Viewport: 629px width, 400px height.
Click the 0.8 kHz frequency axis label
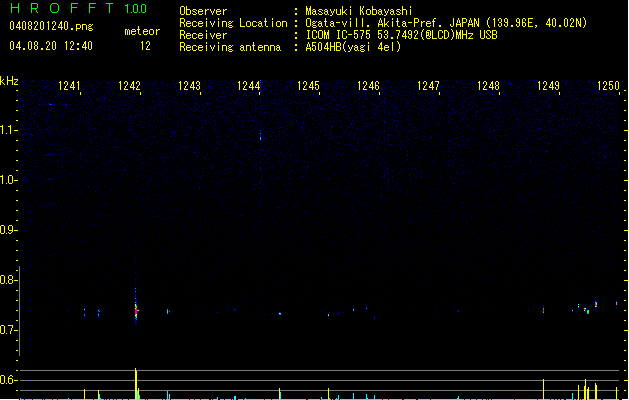[8, 280]
